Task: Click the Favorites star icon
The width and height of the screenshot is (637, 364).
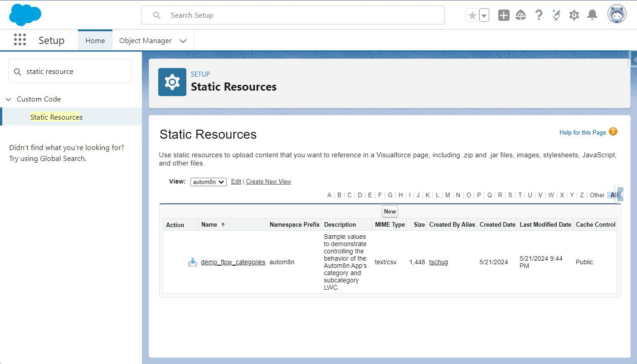Action: pyautogui.click(x=472, y=15)
